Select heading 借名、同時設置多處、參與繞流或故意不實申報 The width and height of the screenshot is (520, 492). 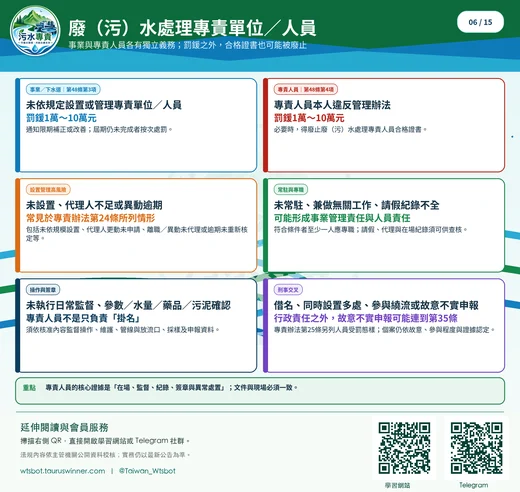click(376, 305)
